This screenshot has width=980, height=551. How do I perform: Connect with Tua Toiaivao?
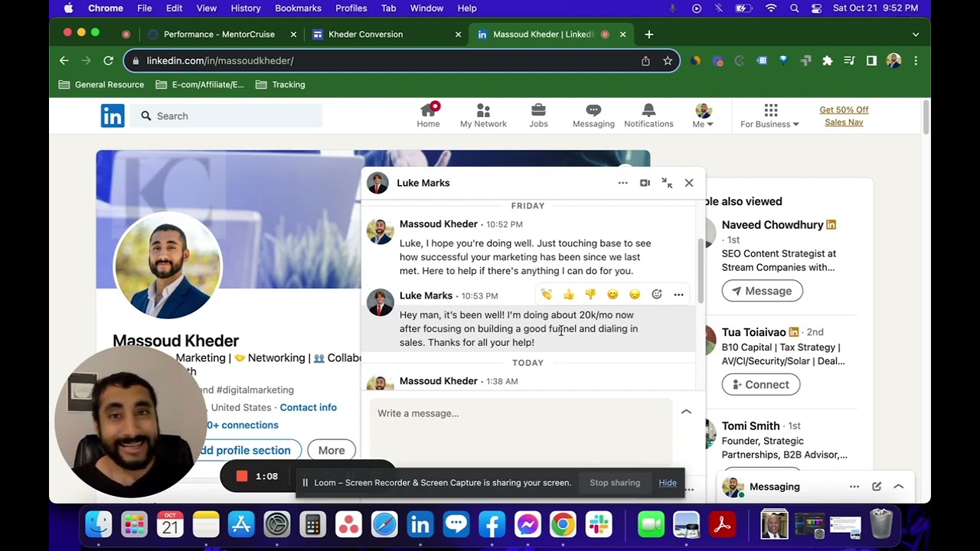761,384
